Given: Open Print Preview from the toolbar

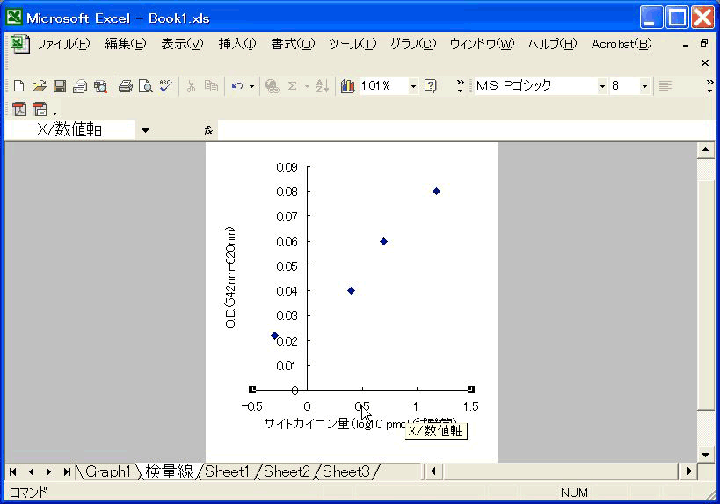Looking at the screenshot, I should click(x=145, y=87).
